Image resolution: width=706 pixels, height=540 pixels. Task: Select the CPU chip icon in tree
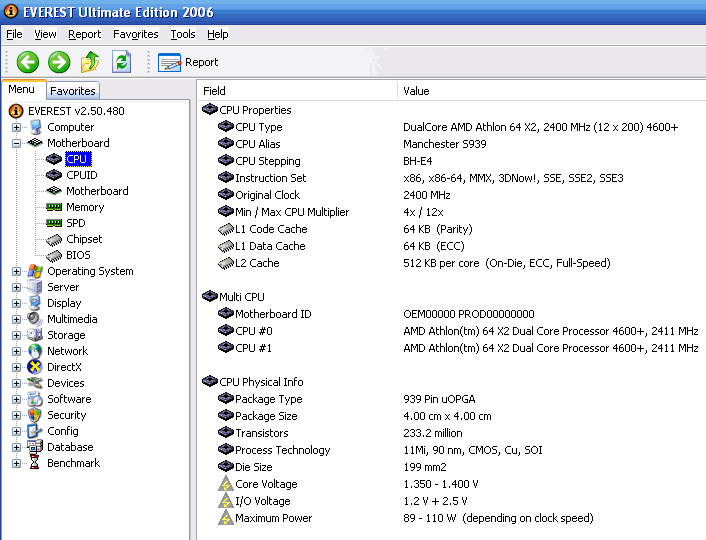(x=54, y=159)
